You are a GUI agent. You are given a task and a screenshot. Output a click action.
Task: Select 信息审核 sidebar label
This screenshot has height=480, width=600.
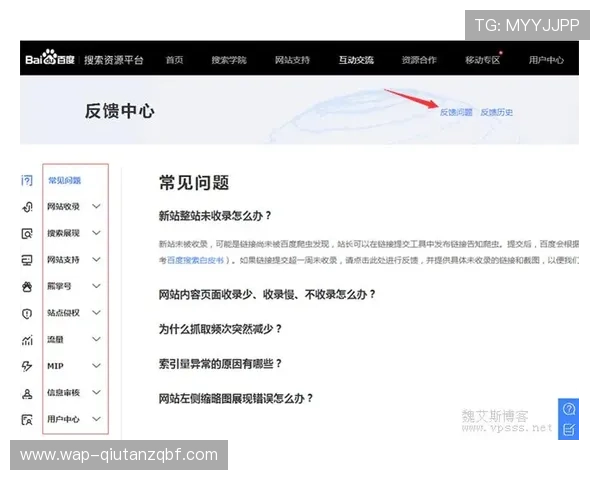tap(63, 393)
